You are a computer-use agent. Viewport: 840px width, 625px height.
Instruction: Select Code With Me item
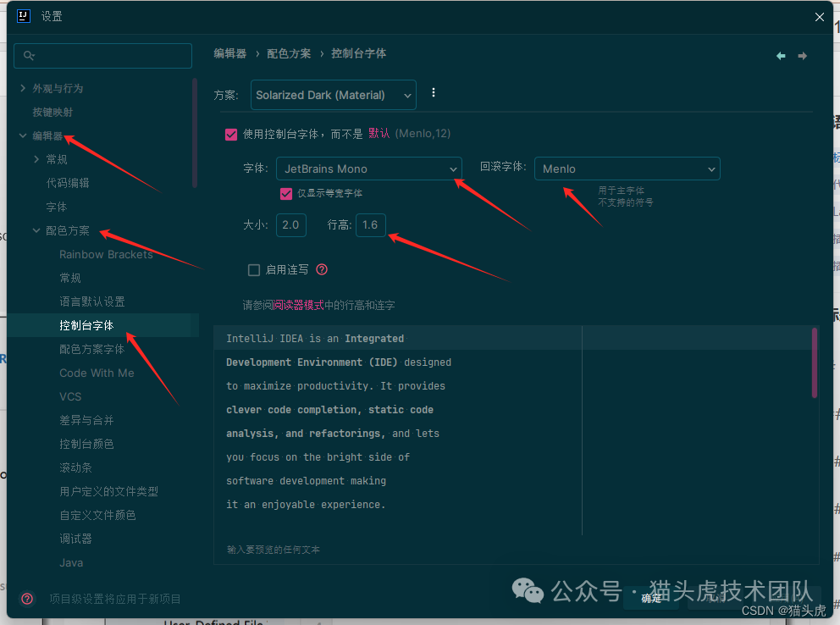pos(97,373)
